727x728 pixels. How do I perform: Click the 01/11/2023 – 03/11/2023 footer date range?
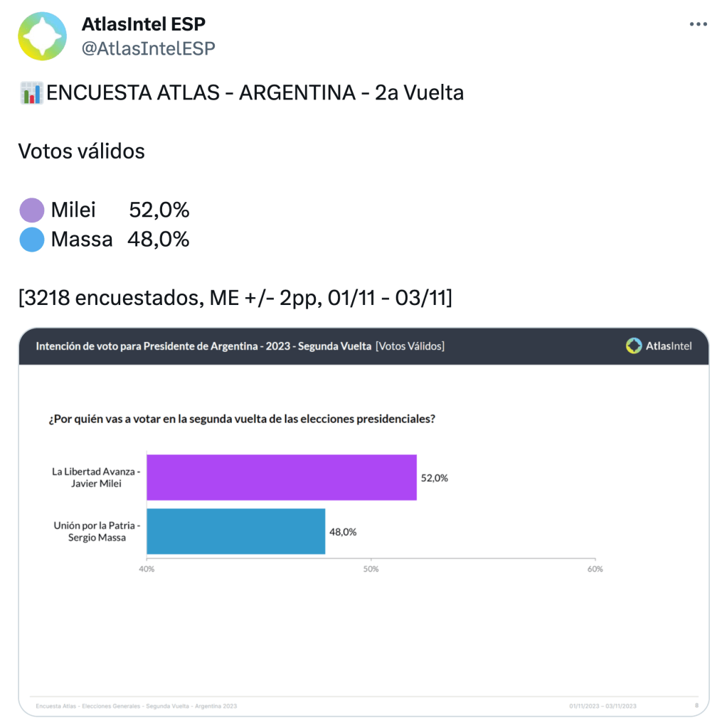[603, 706]
